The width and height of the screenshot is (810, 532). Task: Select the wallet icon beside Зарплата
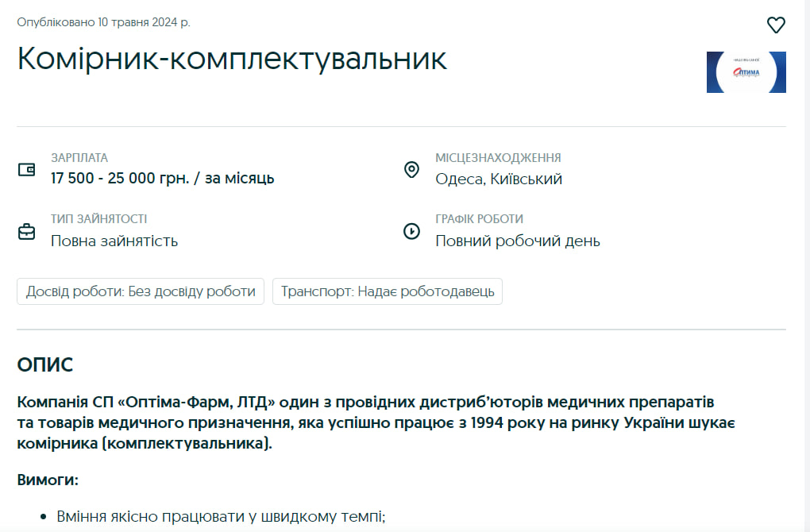[26, 169]
